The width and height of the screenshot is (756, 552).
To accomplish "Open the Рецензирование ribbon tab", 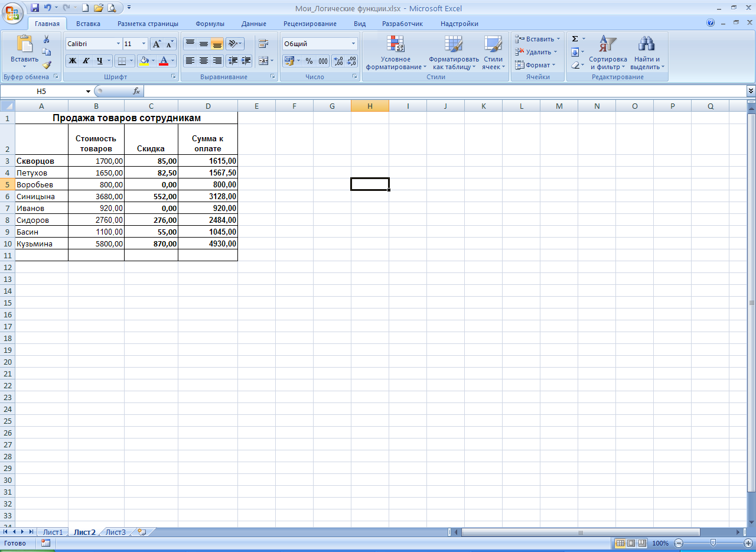I will (x=310, y=24).
